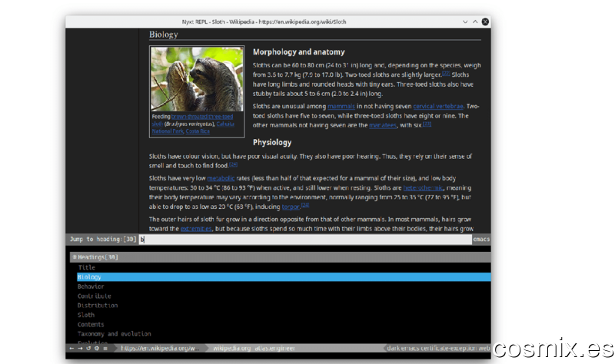Open the torpor link
615x364 pixels.
(291, 207)
